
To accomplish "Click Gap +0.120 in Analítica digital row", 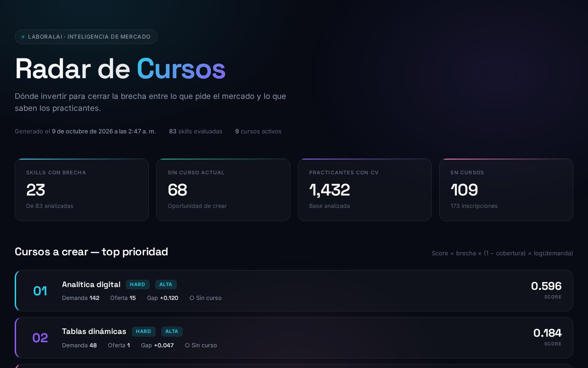I will (x=163, y=298).
